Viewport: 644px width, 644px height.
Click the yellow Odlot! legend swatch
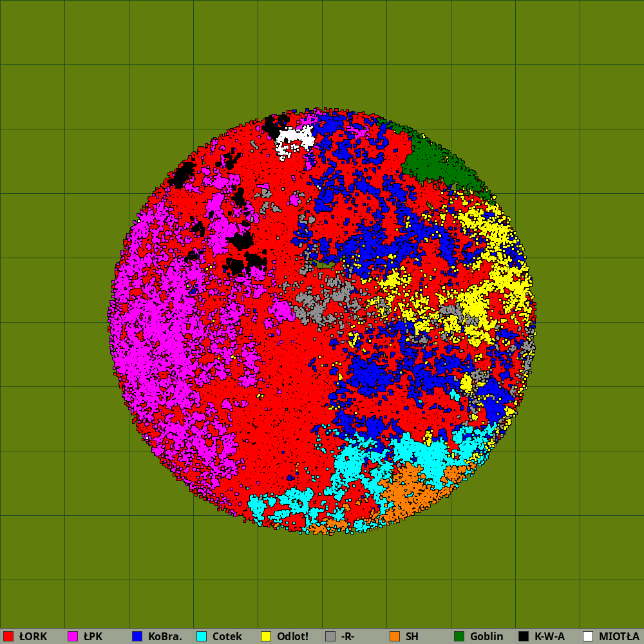click(x=266, y=636)
